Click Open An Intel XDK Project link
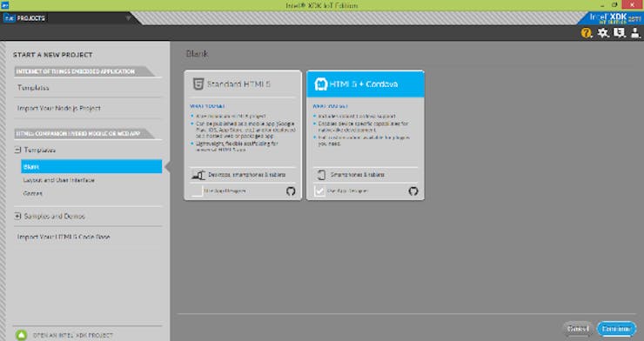This screenshot has height=341, width=644. pos(73,335)
